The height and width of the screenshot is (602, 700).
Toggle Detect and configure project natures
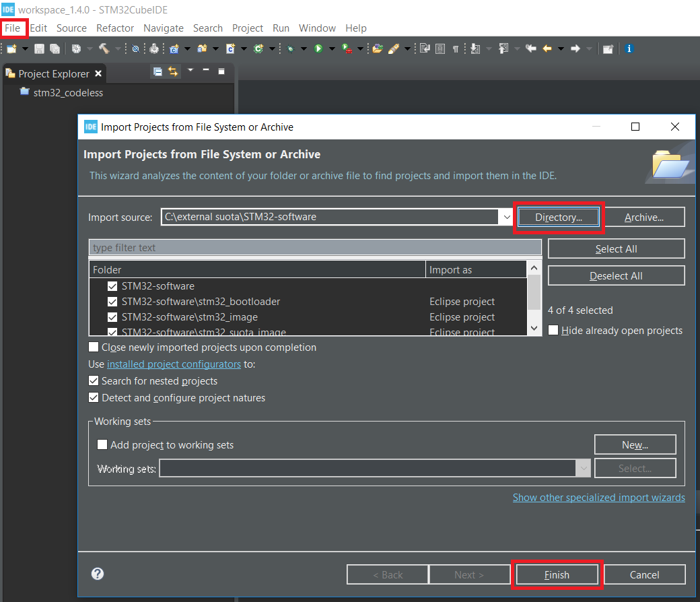[94, 397]
